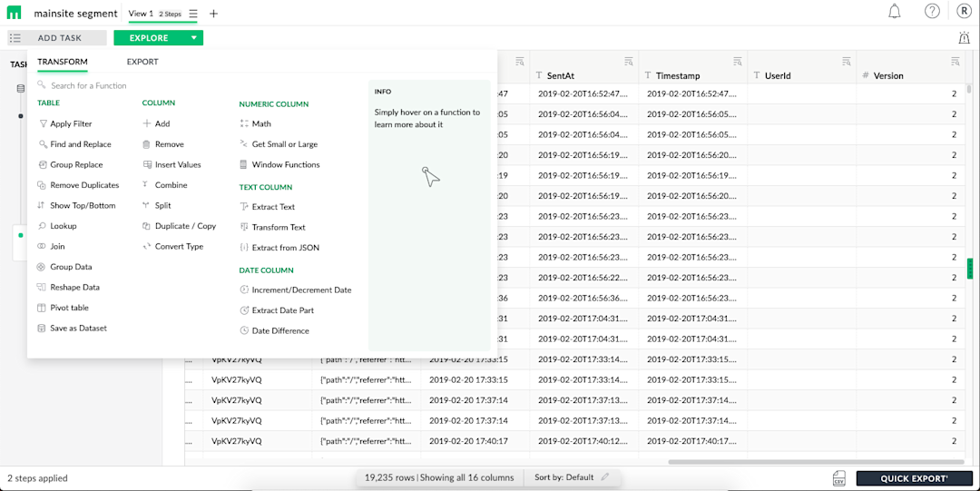Select Split column function
The width and height of the screenshot is (980, 491).
click(157, 206)
